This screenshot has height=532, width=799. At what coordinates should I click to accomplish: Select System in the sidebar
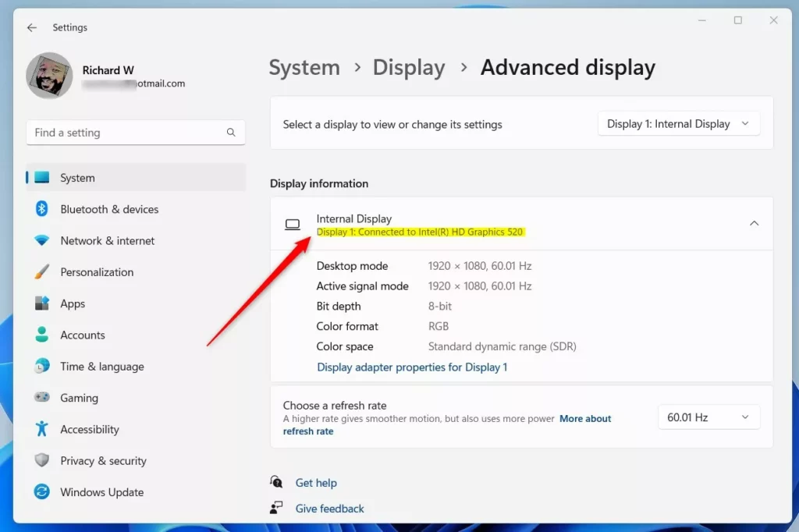136,177
